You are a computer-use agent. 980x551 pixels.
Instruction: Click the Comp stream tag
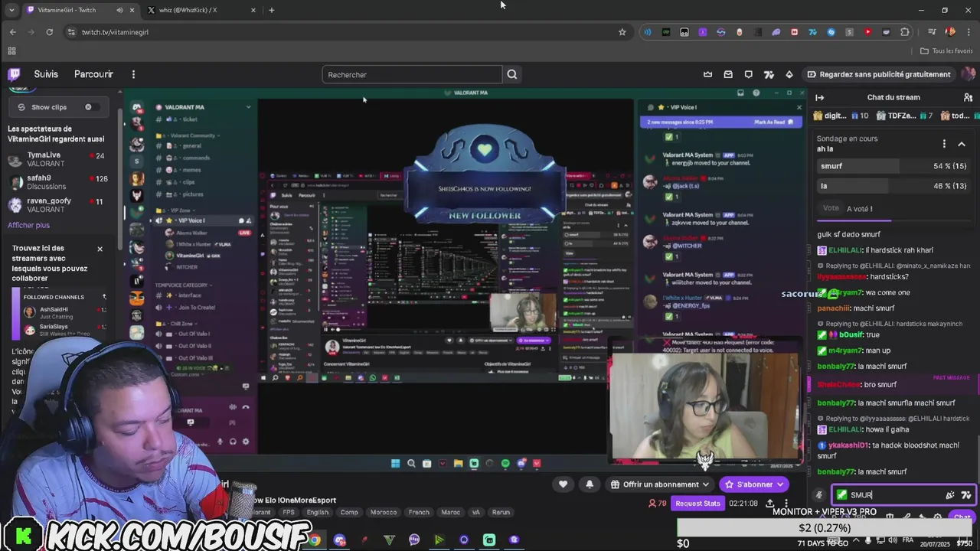coord(349,512)
